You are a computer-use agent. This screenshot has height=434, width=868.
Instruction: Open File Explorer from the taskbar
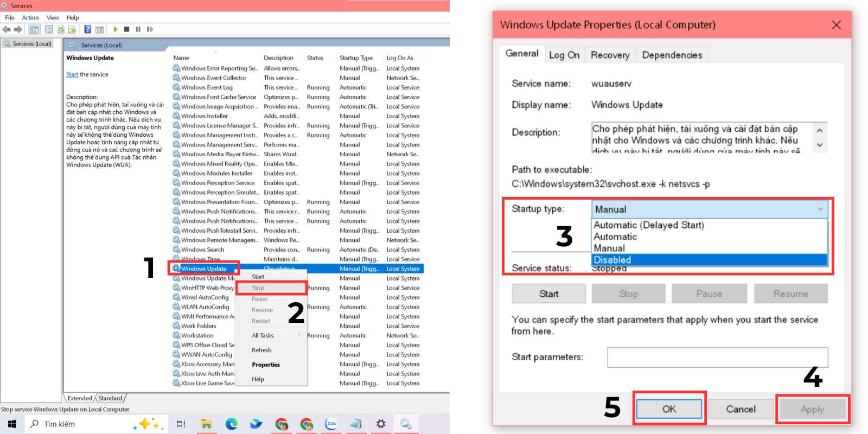[x=206, y=424]
